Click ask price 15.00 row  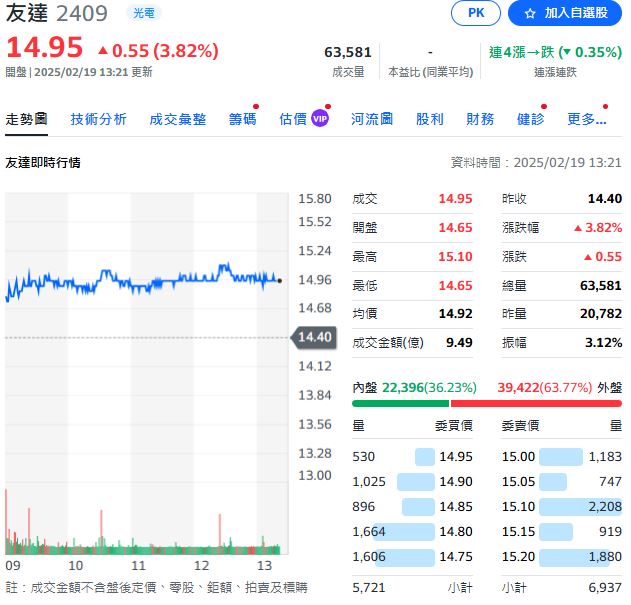(x=562, y=456)
